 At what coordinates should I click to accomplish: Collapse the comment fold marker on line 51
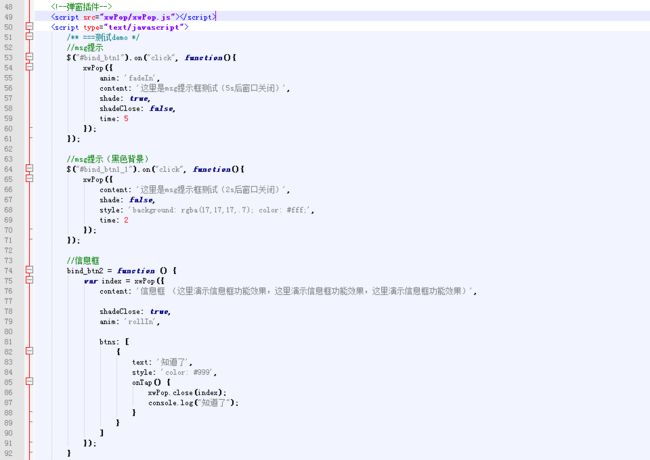tap(29, 36)
